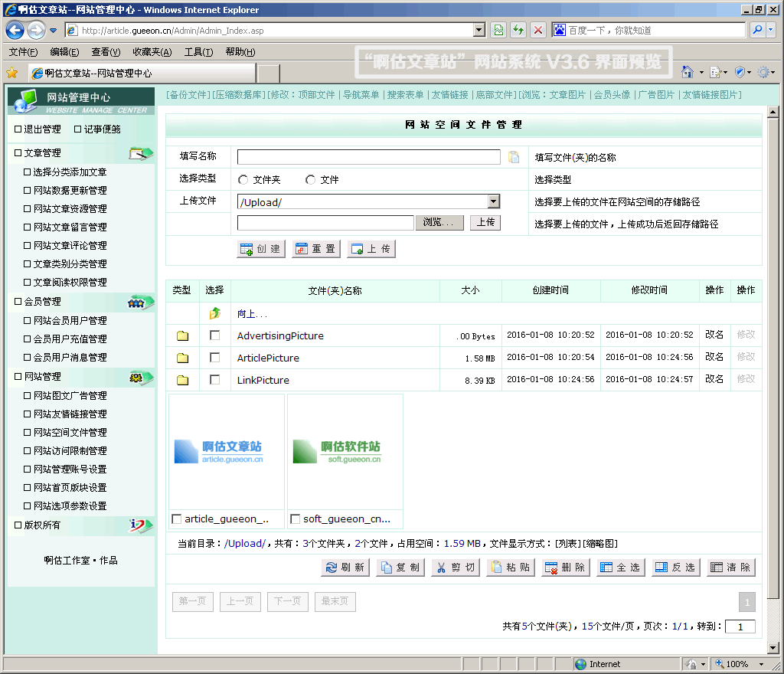The image size is (784, 674).
Task: Expand the /Upload/ path dropdown
Action: pyautogui.click(x=494, y=202)
